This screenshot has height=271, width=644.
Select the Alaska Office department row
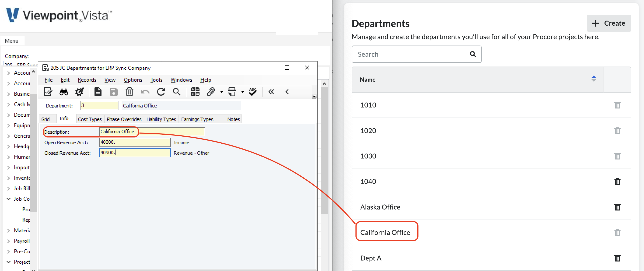point(491,207)
